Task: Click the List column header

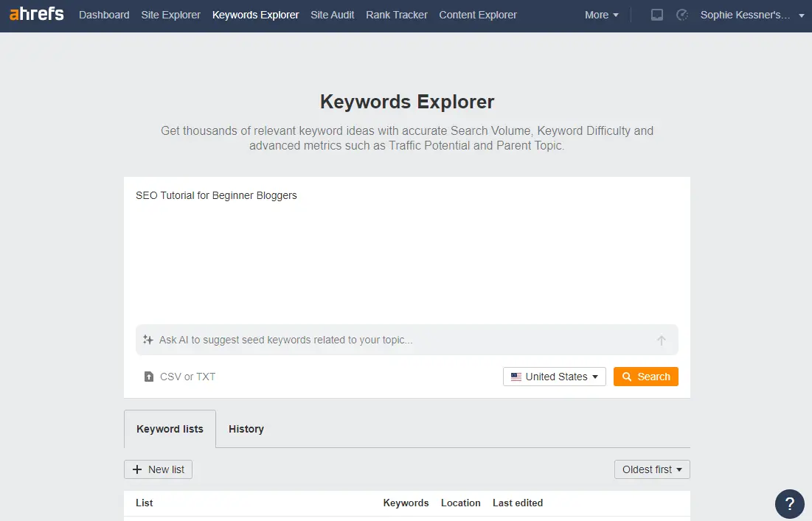Action: pyautogui.click(x=144, y=503)
